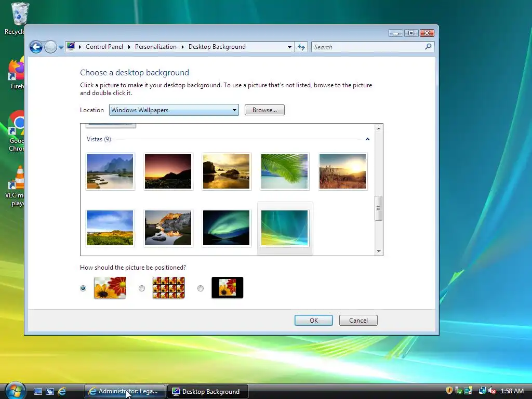The width and height of the screenshot is (532, 399).
Task: Switch to Administrator: Lega... taskbar button
Action: coord(125,391)
